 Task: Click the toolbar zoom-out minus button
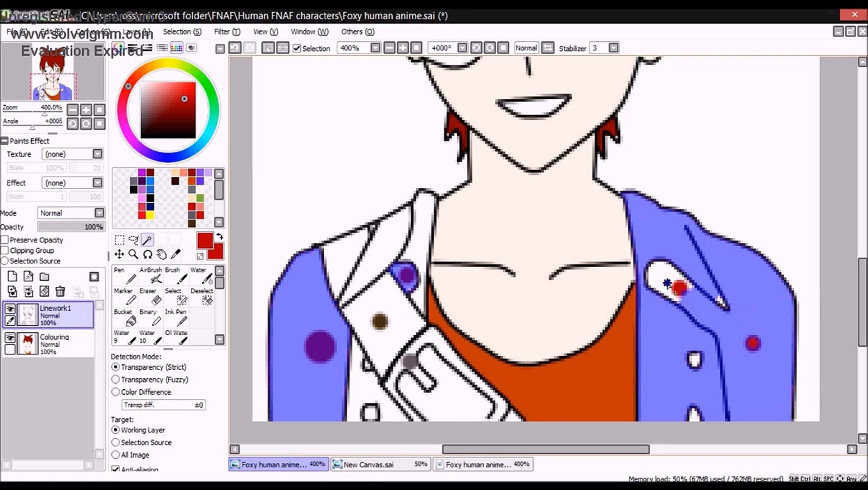[389, 48]
